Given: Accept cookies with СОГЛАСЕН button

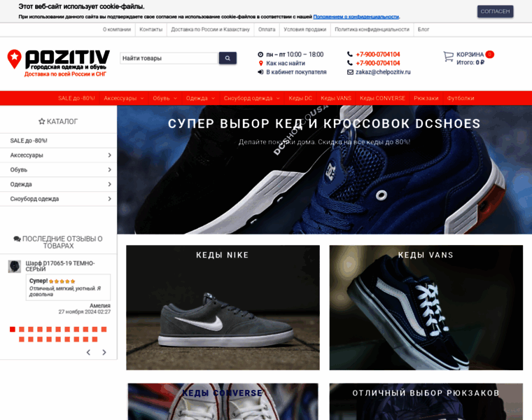Looking at the screenshot, I should pos(495,11).
